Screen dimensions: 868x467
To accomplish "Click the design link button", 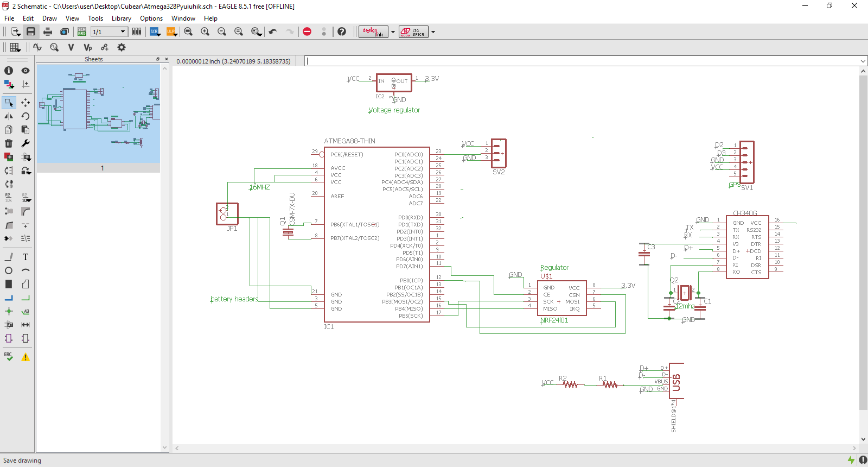I will click(x=373, y=32).
